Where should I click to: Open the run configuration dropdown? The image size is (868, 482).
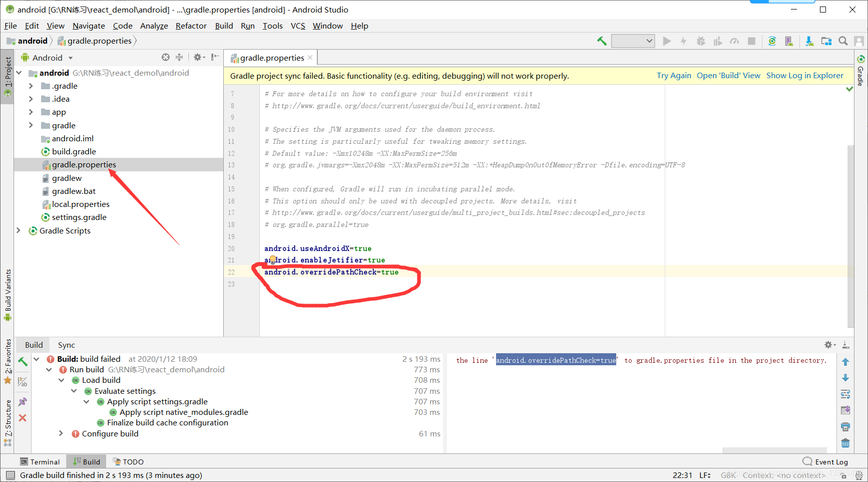click(633, 41)
